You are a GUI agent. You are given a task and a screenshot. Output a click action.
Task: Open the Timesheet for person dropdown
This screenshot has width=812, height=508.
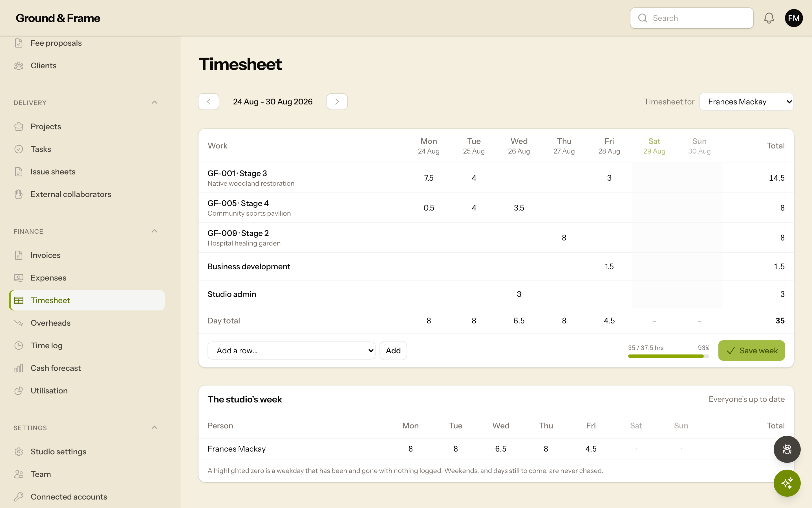(746, 102)
